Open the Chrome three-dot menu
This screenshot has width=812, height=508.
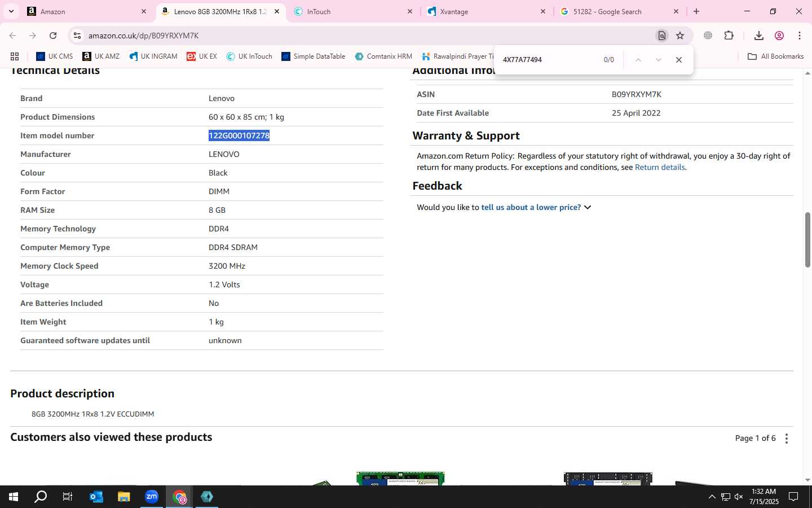pos(800,36)
